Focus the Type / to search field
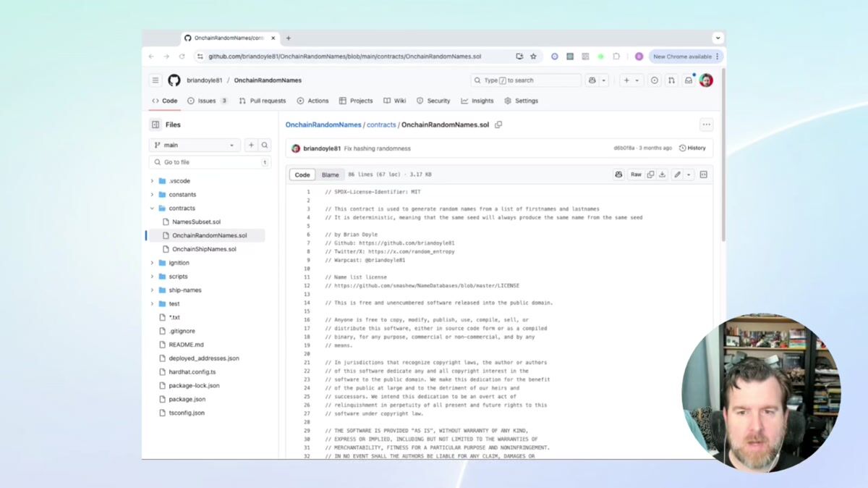This screenshot has width=868, height=488. [x=526, y=80]
